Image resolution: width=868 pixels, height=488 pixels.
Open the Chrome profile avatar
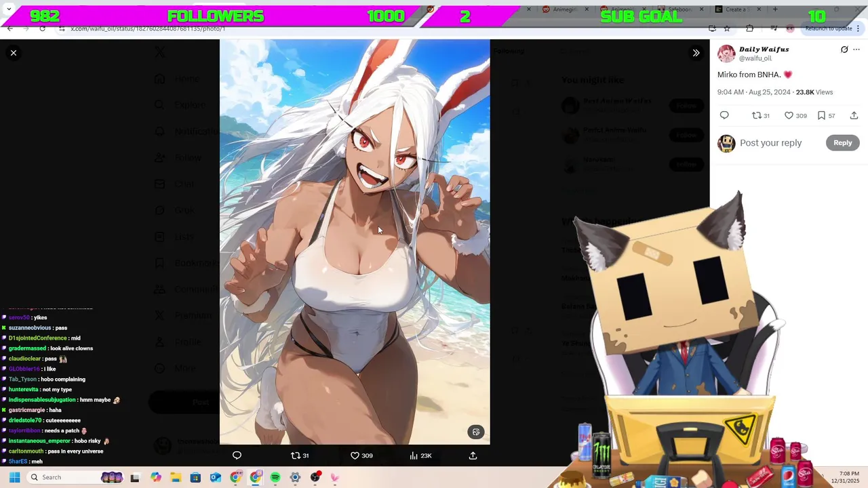coord(790,28)
